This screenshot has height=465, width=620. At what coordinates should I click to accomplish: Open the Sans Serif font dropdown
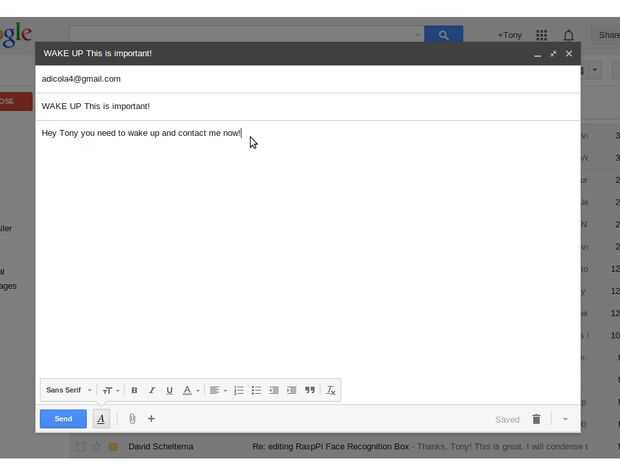68,390
